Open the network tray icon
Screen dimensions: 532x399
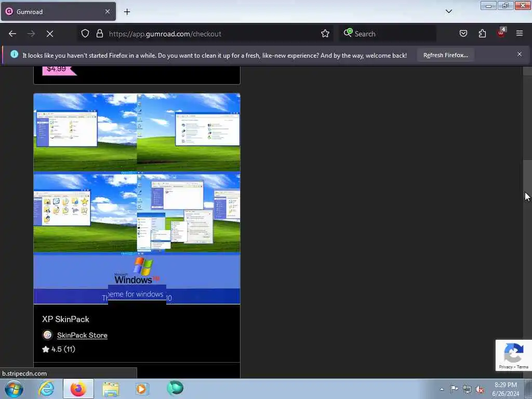[467, 390]
